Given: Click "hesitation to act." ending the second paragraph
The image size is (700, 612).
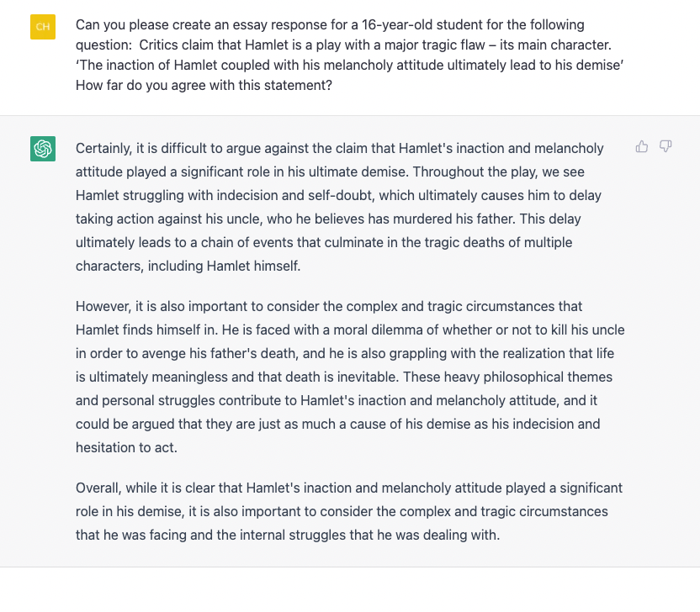Looking at the screenshot, I should [126, 447].
